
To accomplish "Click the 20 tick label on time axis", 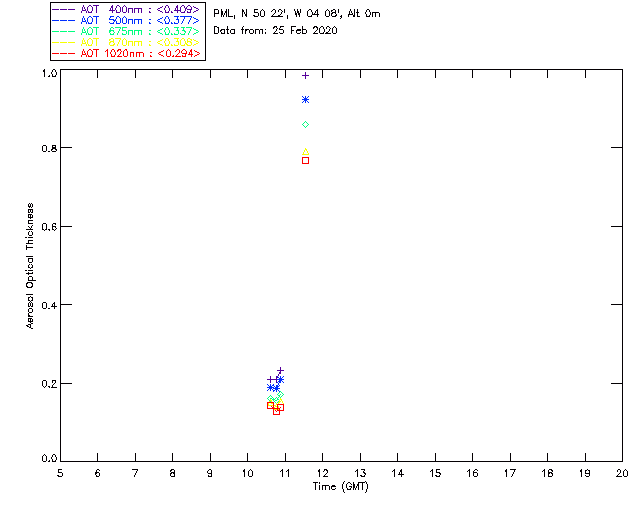I will coord(622,473).
